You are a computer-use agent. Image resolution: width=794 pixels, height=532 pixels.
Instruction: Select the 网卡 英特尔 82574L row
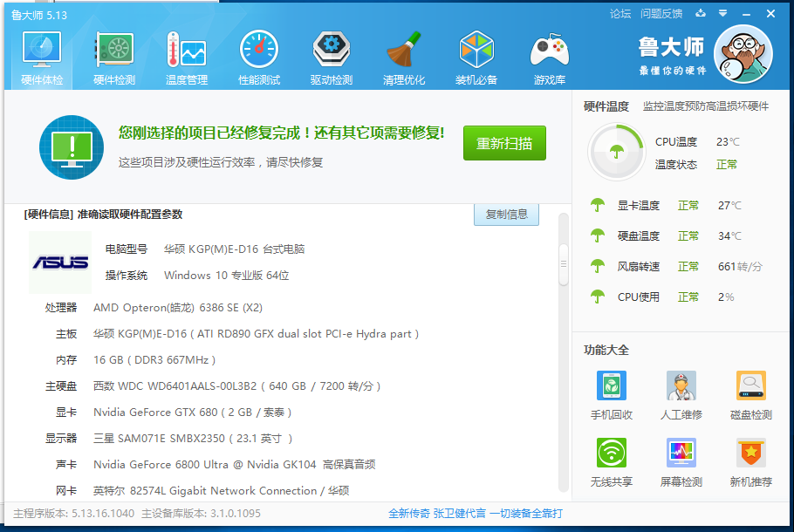(x=202, y=490)
